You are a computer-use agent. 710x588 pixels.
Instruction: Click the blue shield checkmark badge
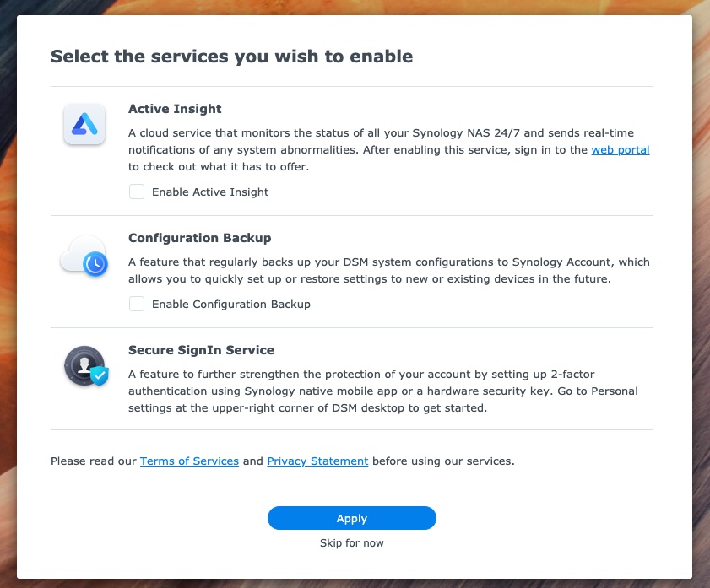coord(100,375)
